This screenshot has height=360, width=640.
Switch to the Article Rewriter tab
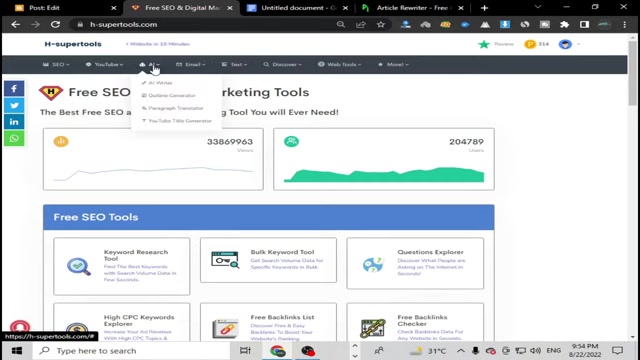pos(412,8)
